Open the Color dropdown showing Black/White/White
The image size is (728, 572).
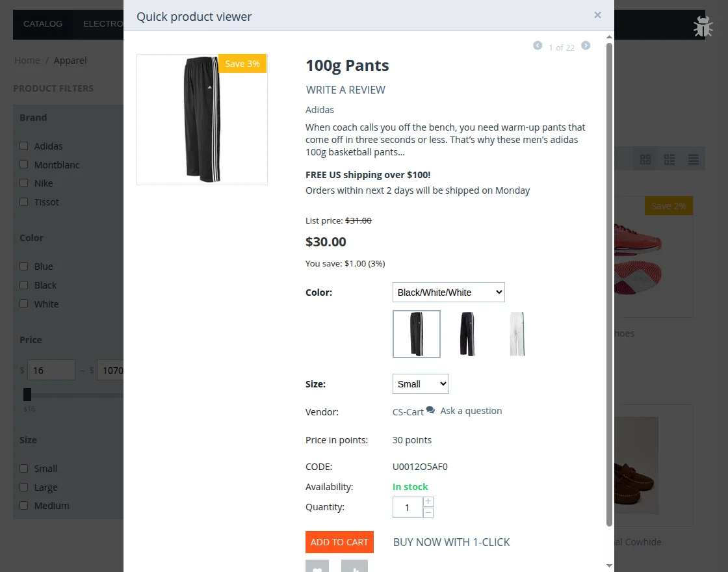click(448, 292)
